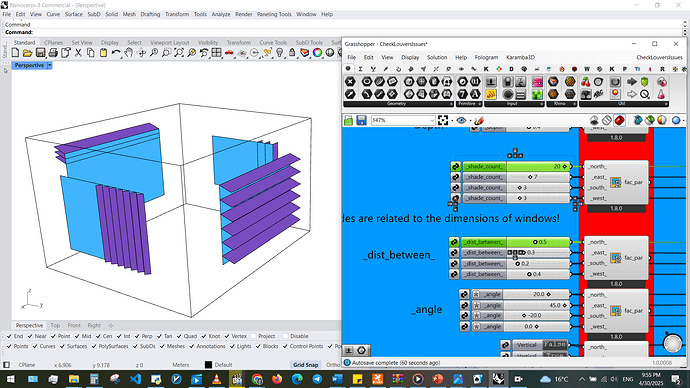Click the Grid Snap status bar button
This screenshot has height=388, width=690.
305,365
